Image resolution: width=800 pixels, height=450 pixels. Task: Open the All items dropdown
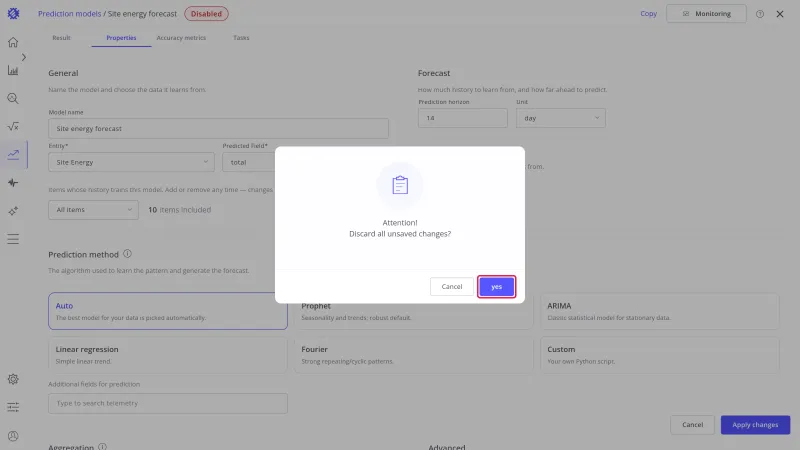pos(93,210)
